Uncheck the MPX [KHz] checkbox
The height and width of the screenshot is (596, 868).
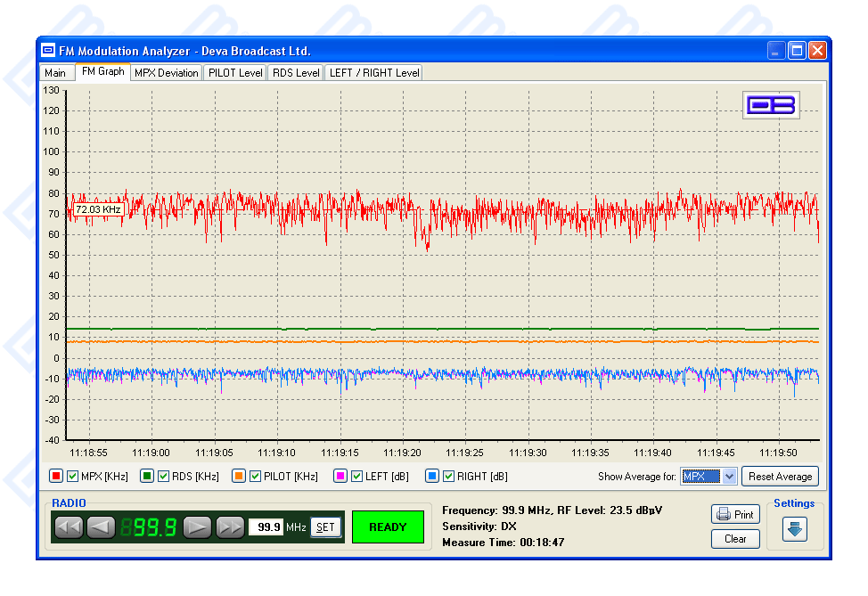73,477
